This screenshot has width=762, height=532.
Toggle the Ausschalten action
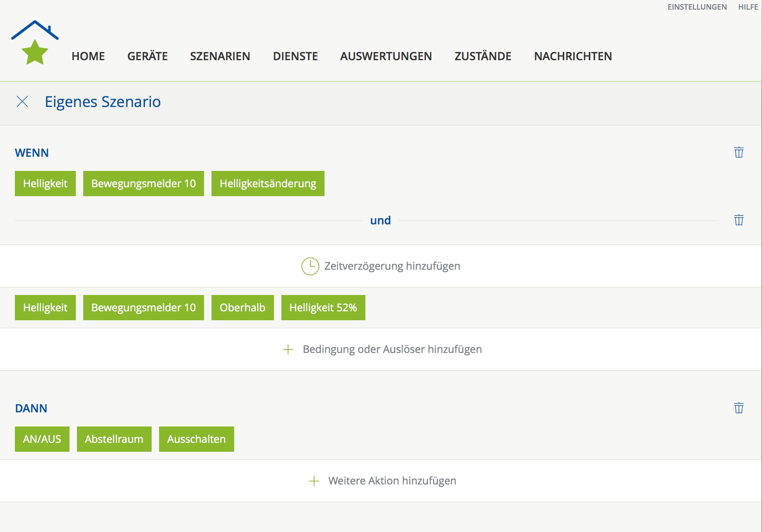(x=196, y=439)
